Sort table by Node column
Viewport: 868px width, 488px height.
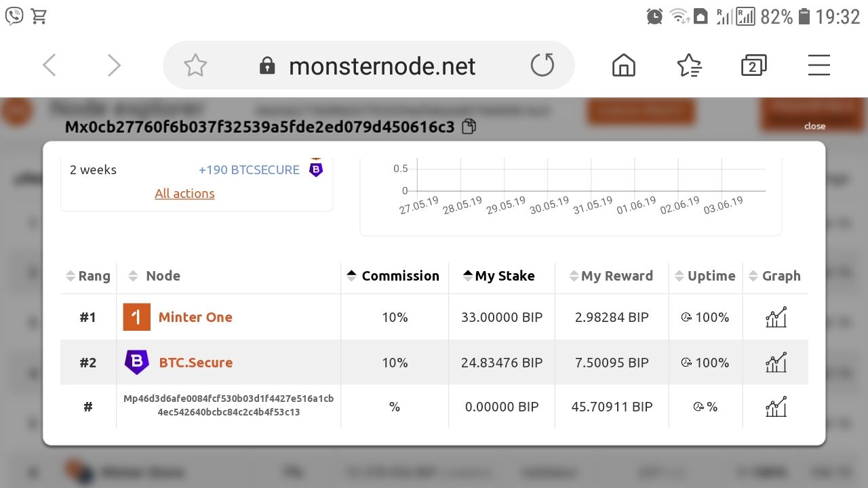coord(155,276)
